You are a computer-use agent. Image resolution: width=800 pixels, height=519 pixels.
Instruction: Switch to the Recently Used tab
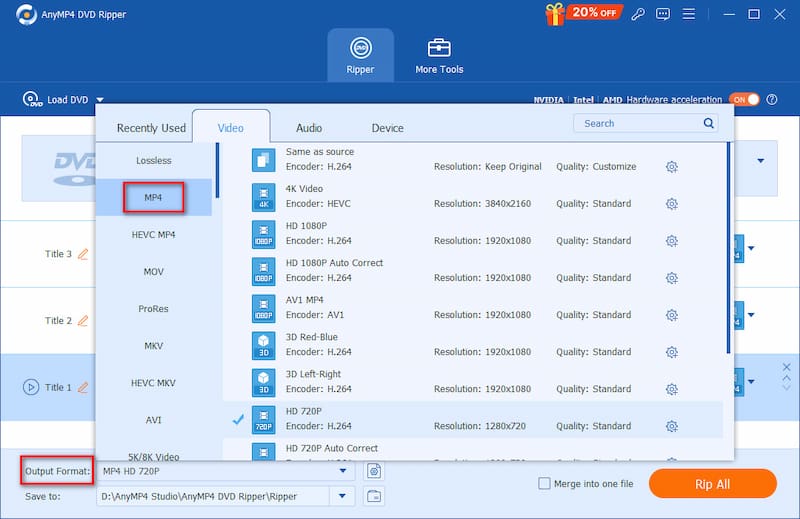point(151,128)
